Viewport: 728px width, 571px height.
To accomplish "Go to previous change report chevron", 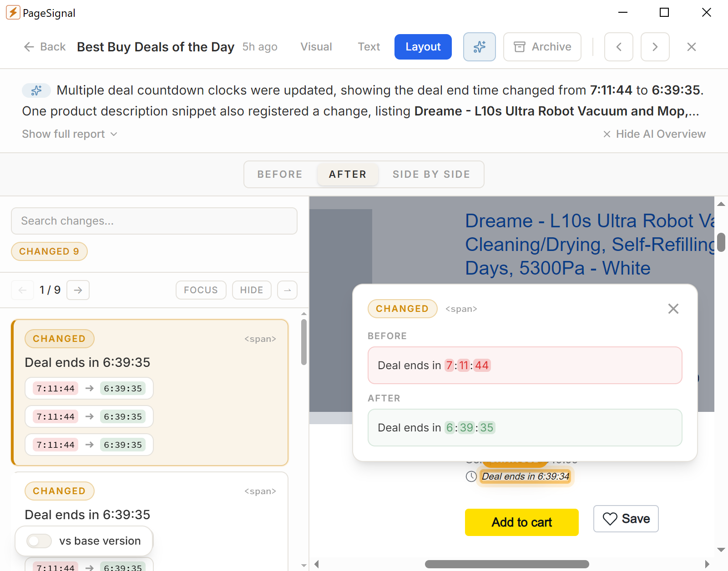I will [619, 47].
